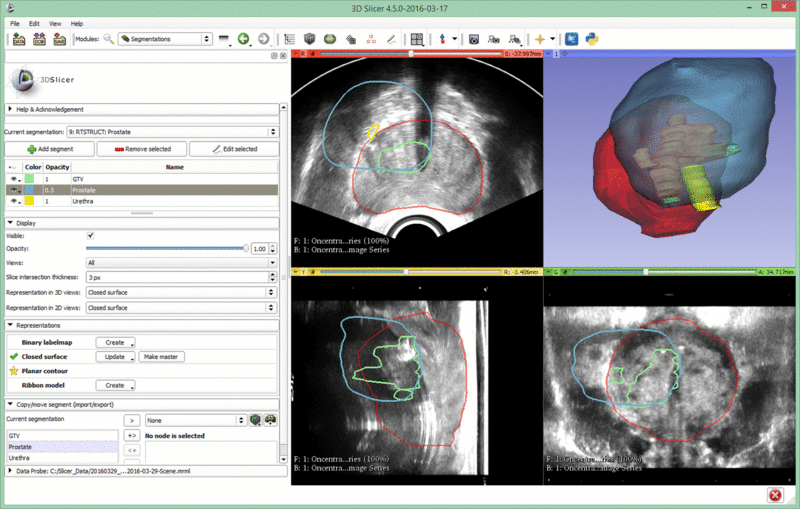Open the View menu
Image resolution: width=800 pixels, height=509 pixels.
click(x=55, y=23)
